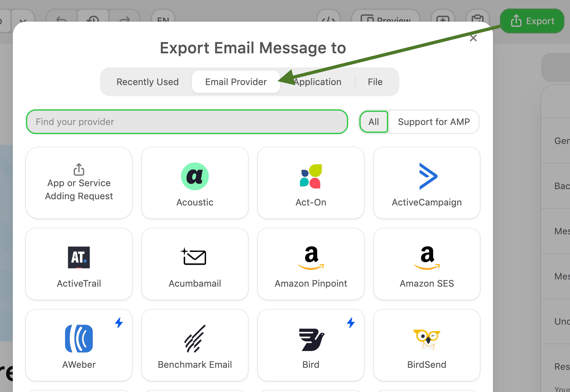The width and height of the screenshot is (570, 392).
Task: Click the AWeber label text
Action: 79,365
